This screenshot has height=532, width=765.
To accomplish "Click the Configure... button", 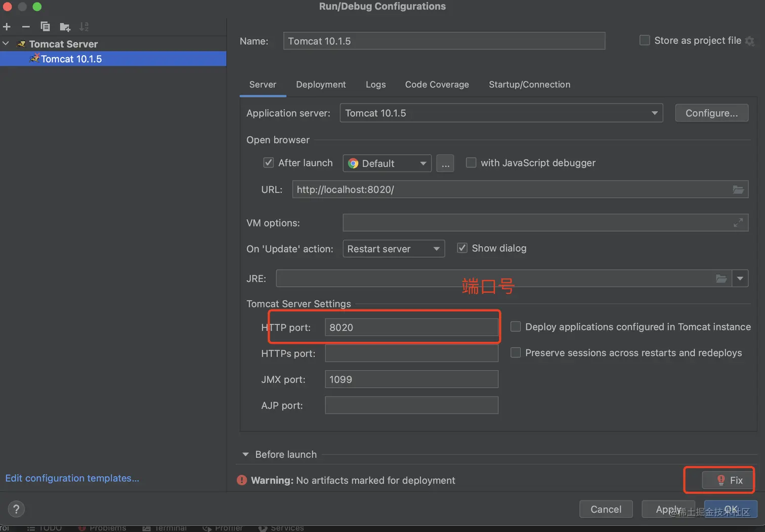I will click(x=711, y=113).
